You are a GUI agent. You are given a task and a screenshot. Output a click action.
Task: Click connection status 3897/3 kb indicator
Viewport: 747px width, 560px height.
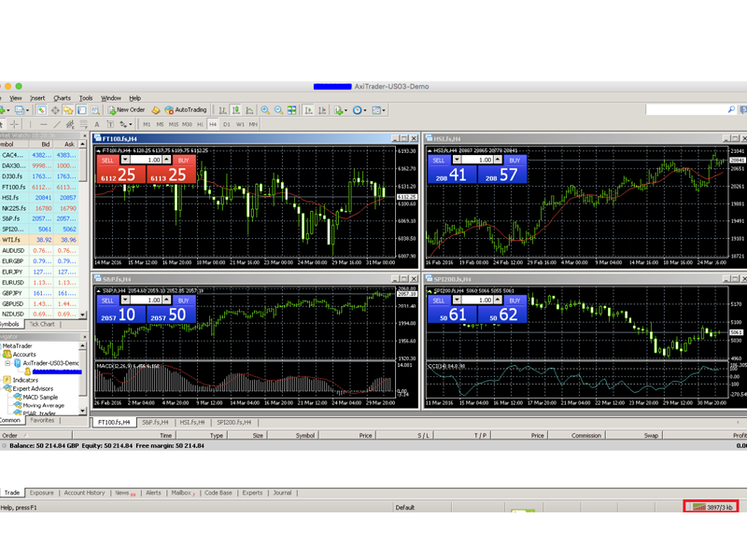click(711, 507)
